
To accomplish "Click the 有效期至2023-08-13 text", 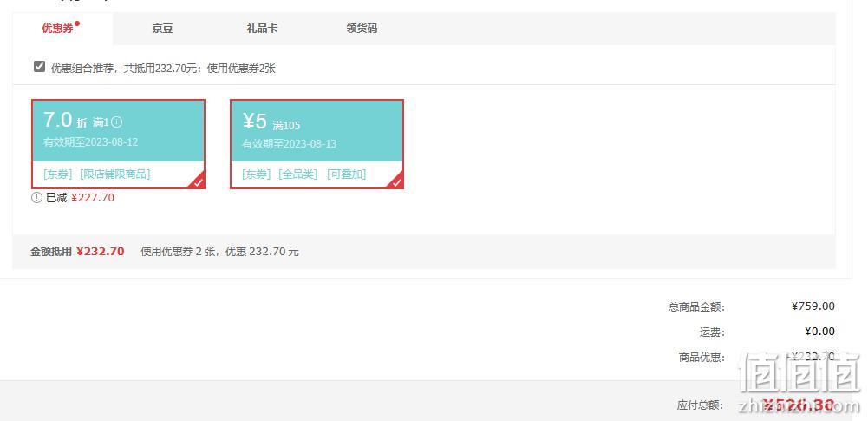I will click(290, 144).
